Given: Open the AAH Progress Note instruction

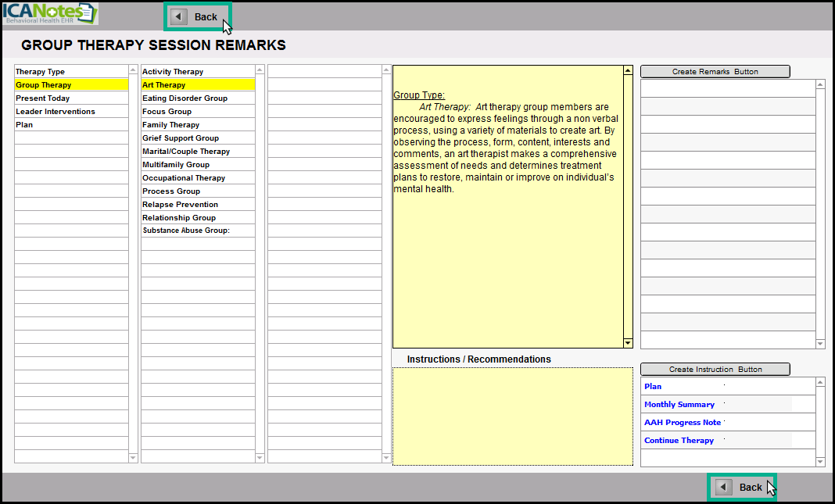Looking at the screenshot, I should (x=683, y=423).
